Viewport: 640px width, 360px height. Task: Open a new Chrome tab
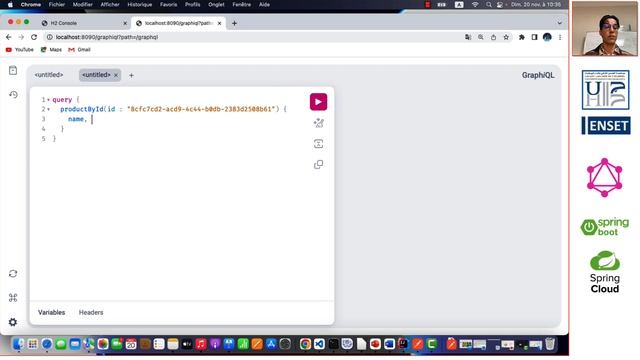click(x=234, y=23)
